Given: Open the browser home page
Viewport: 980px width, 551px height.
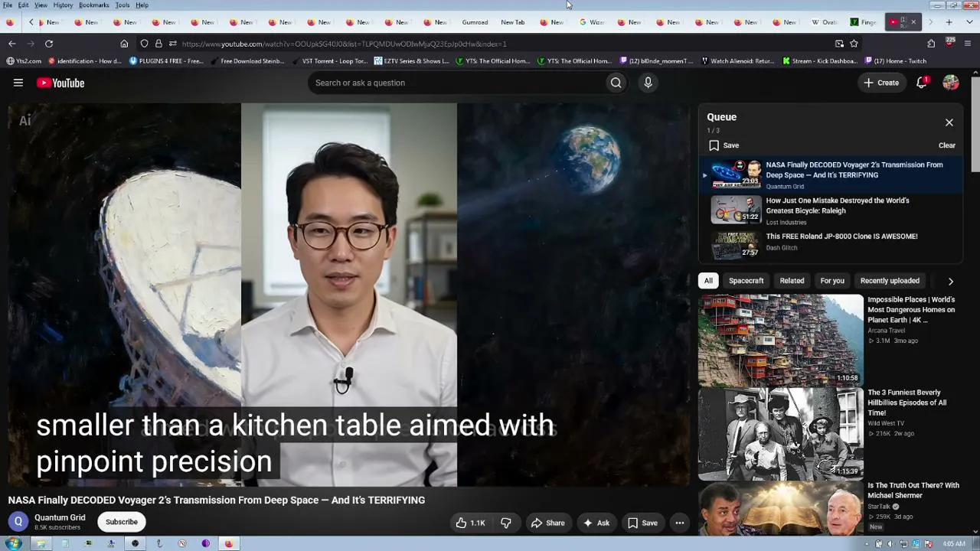Looking at the screenshot, I should click(124, 44).
